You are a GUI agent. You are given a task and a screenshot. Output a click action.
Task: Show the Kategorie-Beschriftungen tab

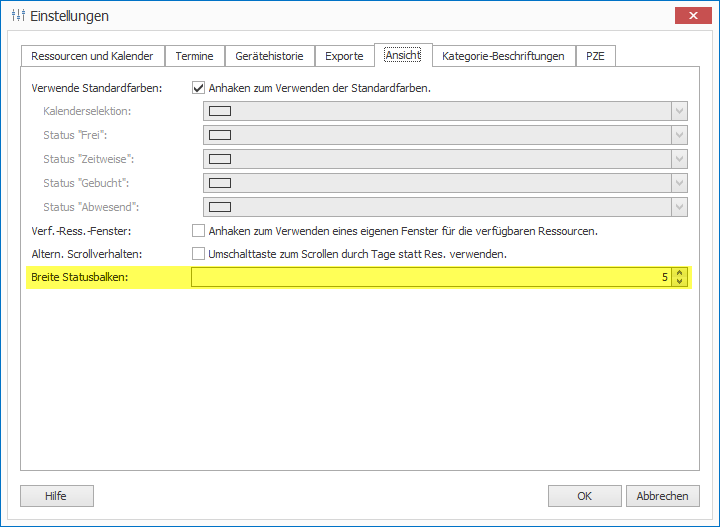tap(503, 56)
